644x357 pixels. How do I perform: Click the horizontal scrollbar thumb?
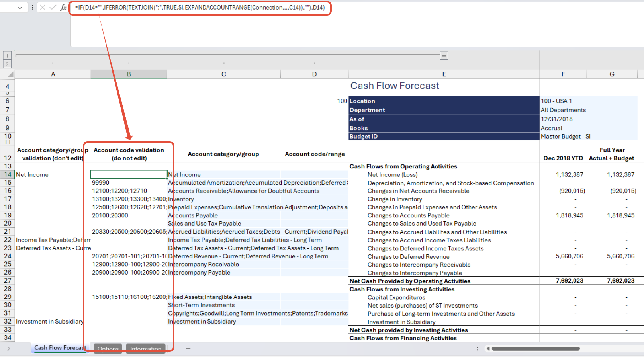click(x=536, y=349)
